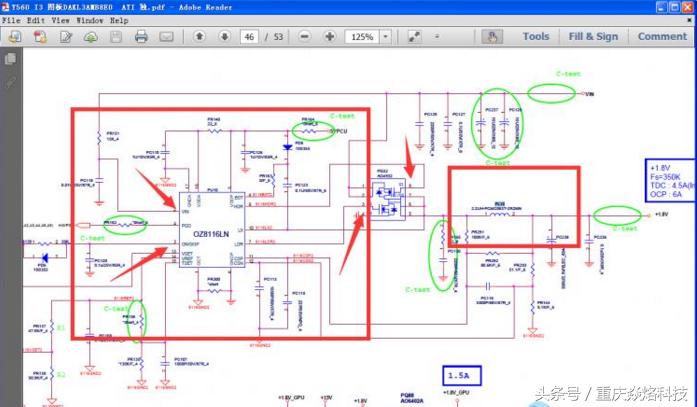Expand the 125% zoom level dropdown
This screenshot has width=697, height=407.
(385, 37)
